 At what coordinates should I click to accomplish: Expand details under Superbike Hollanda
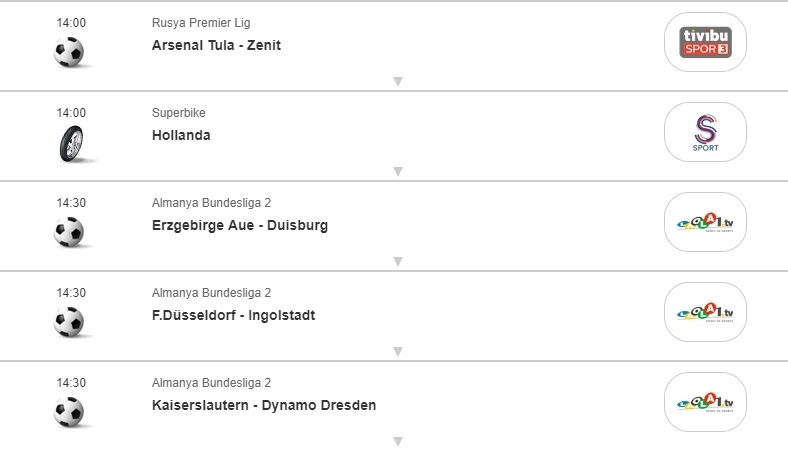[397, 171]
